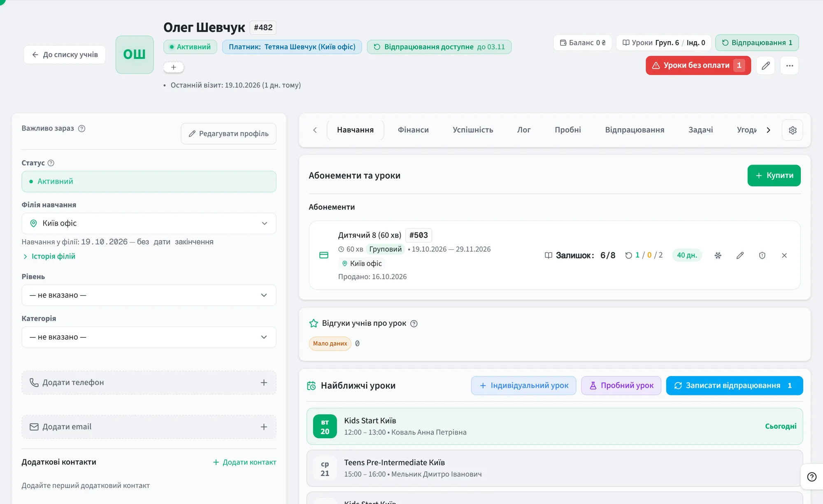Open the Задачі tab
This screenshot has width=823, height=504.
point(700,130)
